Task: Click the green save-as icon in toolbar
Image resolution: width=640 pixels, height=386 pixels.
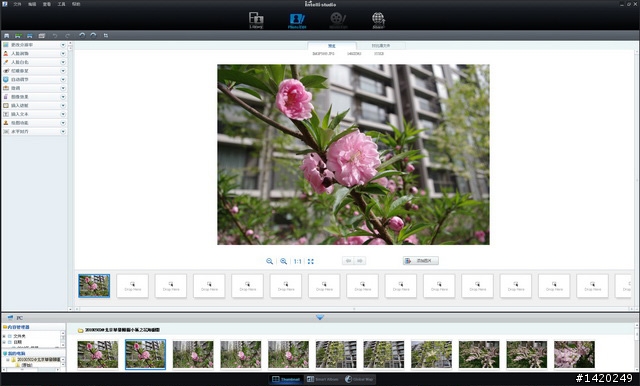Action: 18,36
